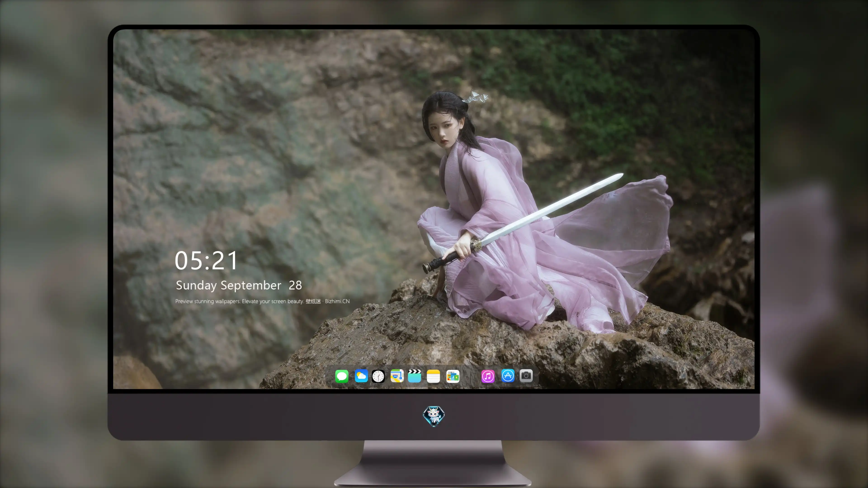Open the Clock app in the dock

pos(378,376)
